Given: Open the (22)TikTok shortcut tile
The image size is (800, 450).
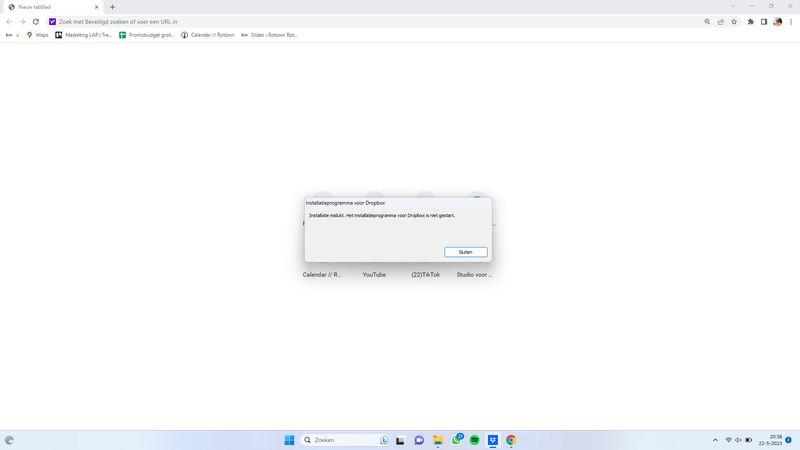Looking at the screenshot, I should 426,274.
